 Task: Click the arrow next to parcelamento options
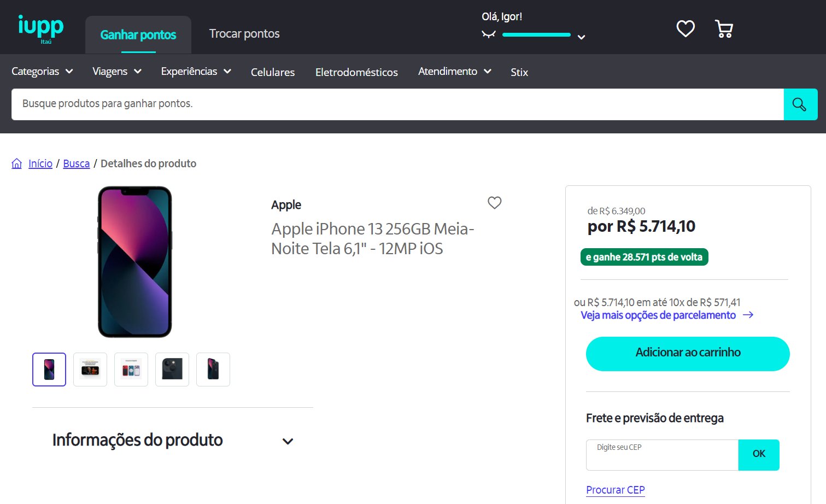[x=748, y=315]
